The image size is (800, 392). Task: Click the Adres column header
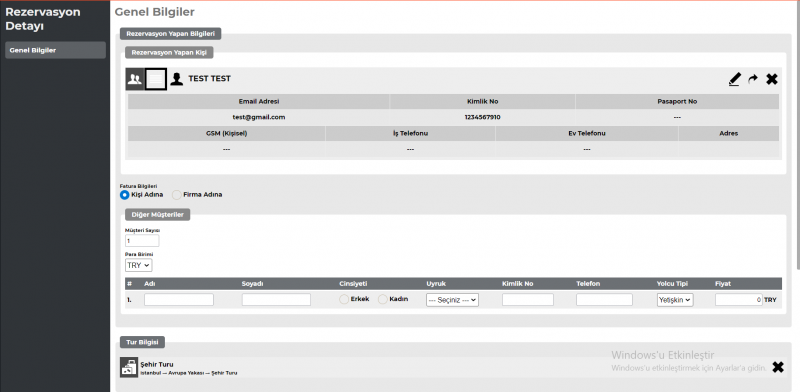tap(729, 133)
